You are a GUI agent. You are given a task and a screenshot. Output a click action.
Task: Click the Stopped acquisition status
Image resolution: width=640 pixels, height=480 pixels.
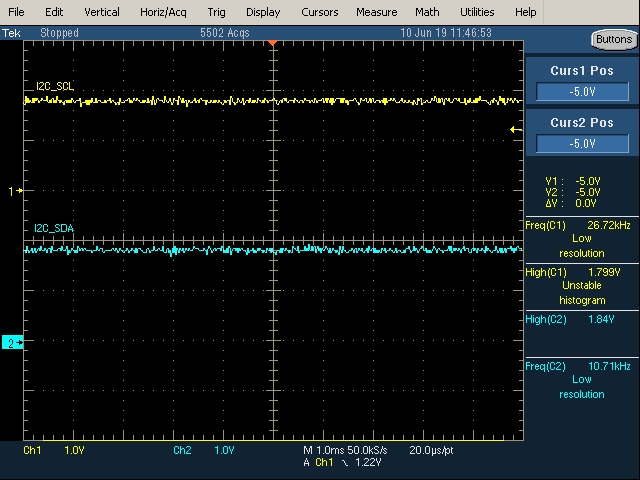[59, 33]
